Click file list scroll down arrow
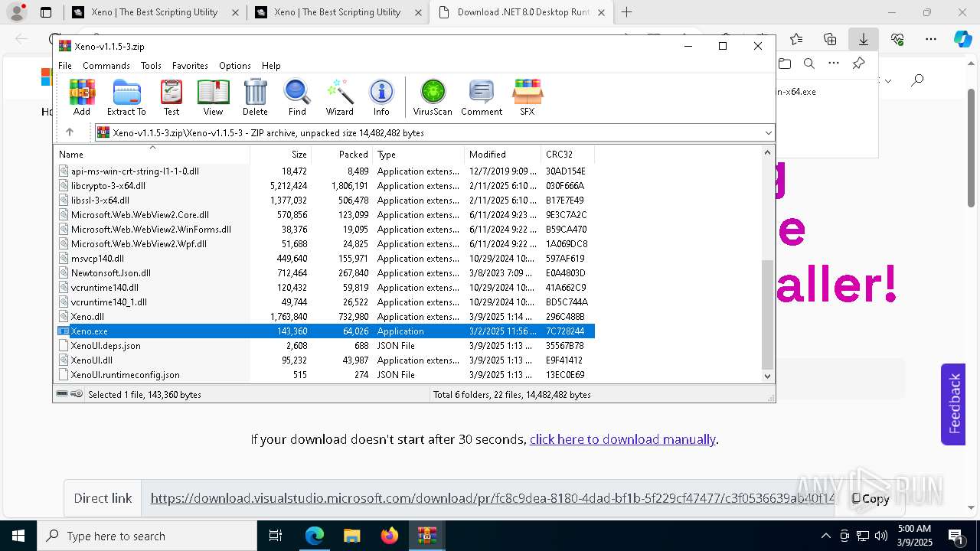 click(x=768, y=376)
